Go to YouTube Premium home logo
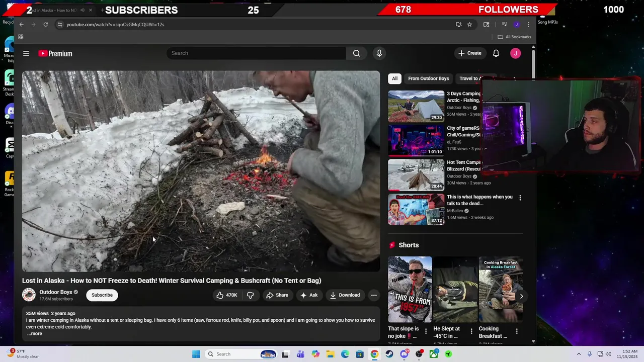The image size is (644, 362). coord(55,53)
